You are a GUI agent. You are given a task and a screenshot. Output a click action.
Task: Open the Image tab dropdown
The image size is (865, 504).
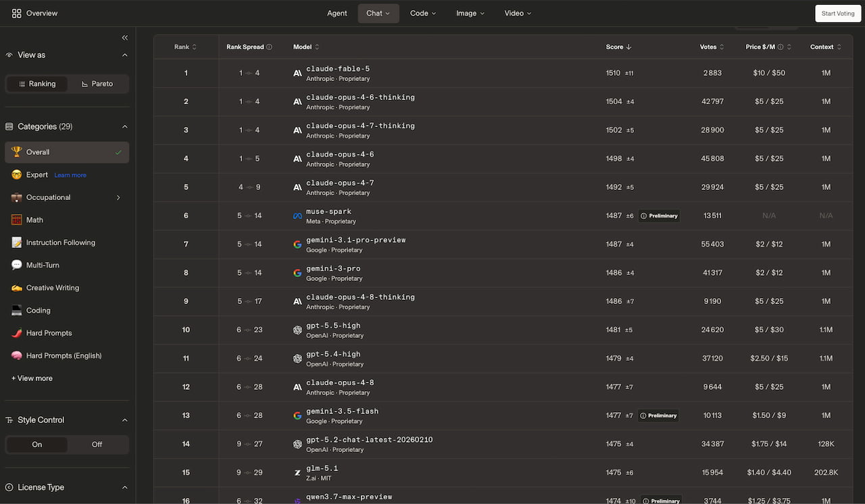[470, 14]
